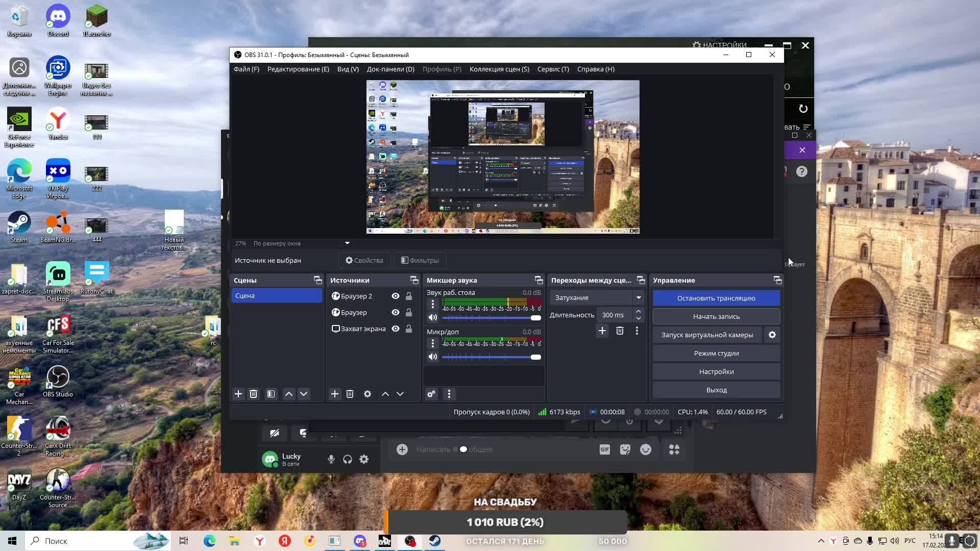Open options dots for Микр/доп channel
This screenshot has height=551, width=980.
coord(433,343)
